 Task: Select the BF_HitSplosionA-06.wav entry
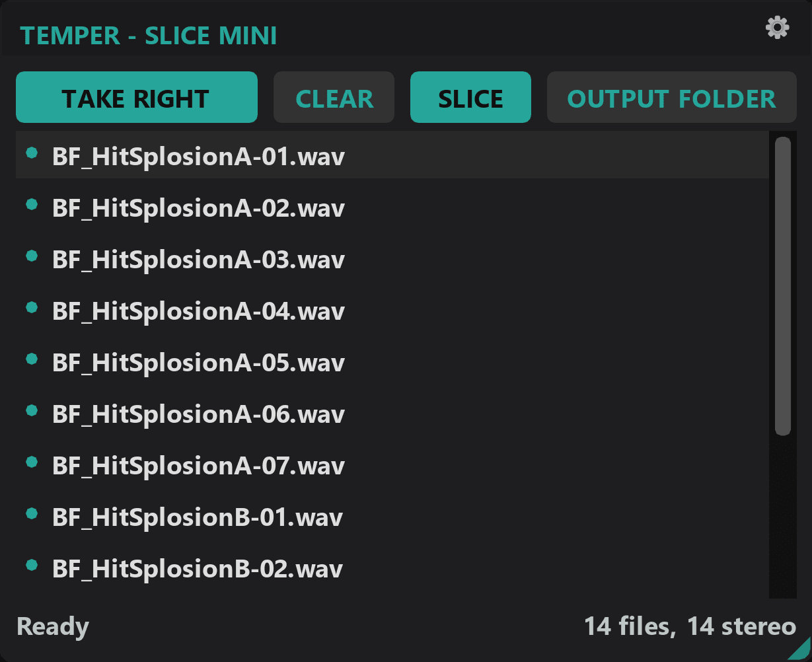198,414
